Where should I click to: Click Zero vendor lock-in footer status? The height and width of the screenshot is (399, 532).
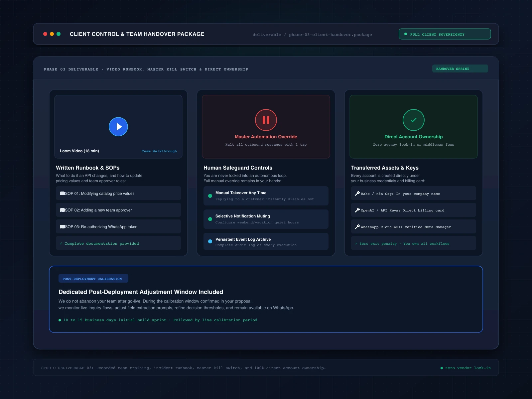pos(465,368)
